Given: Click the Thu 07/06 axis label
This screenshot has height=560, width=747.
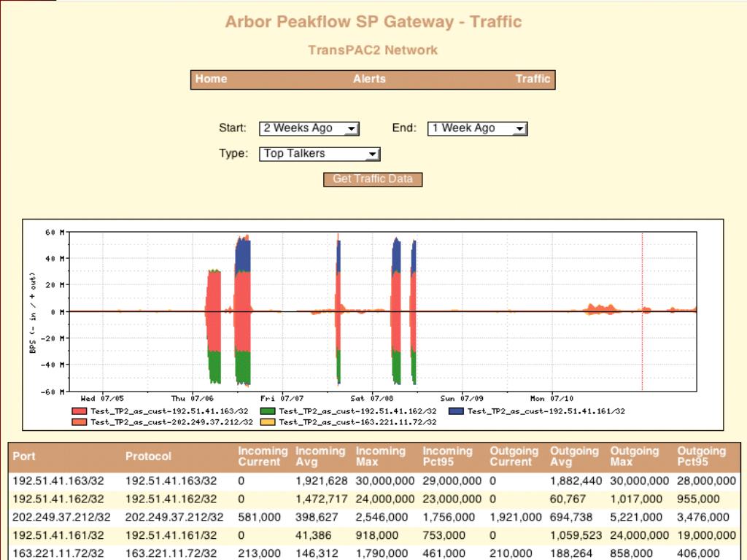Looking at the screenshot, I should coord(193,398).
